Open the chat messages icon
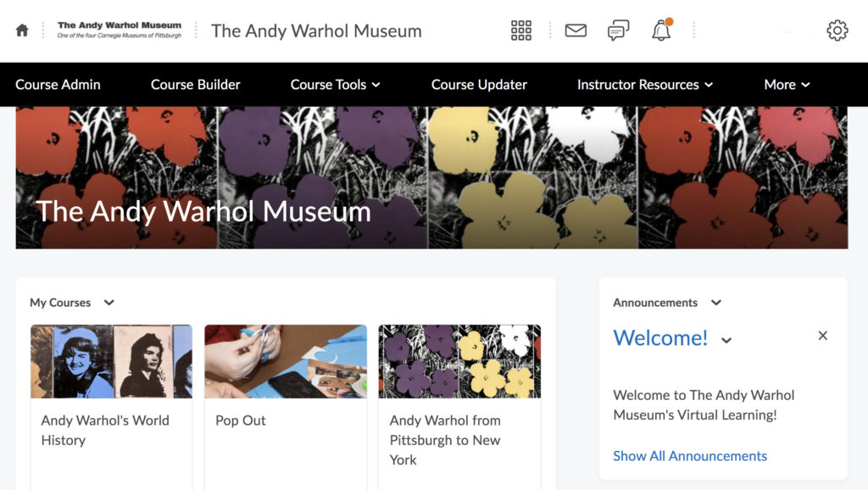The width and height of the screenshot is (868, 490). point(617,31)
